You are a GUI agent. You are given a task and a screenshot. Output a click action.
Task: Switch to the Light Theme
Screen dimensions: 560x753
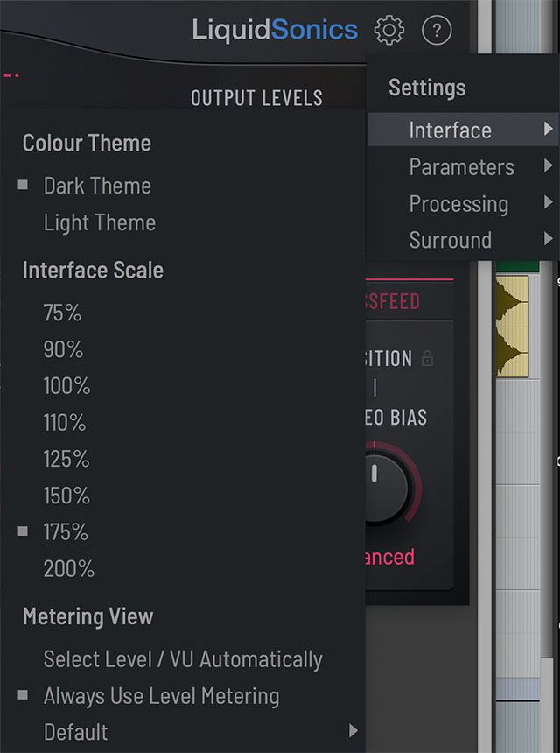99,222
